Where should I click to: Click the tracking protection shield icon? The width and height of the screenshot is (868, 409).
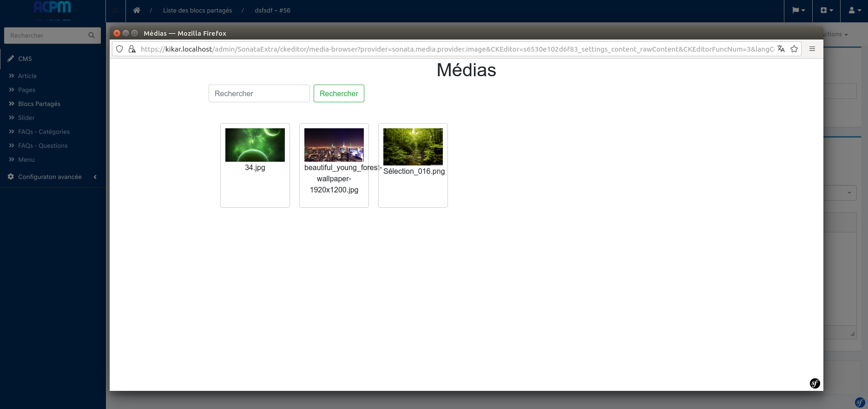119,49
